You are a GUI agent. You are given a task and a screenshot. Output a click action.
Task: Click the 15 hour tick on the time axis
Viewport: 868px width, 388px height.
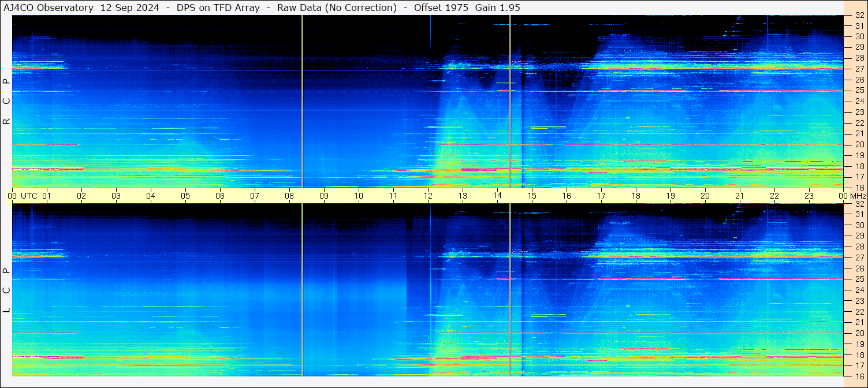pos(532,196)
